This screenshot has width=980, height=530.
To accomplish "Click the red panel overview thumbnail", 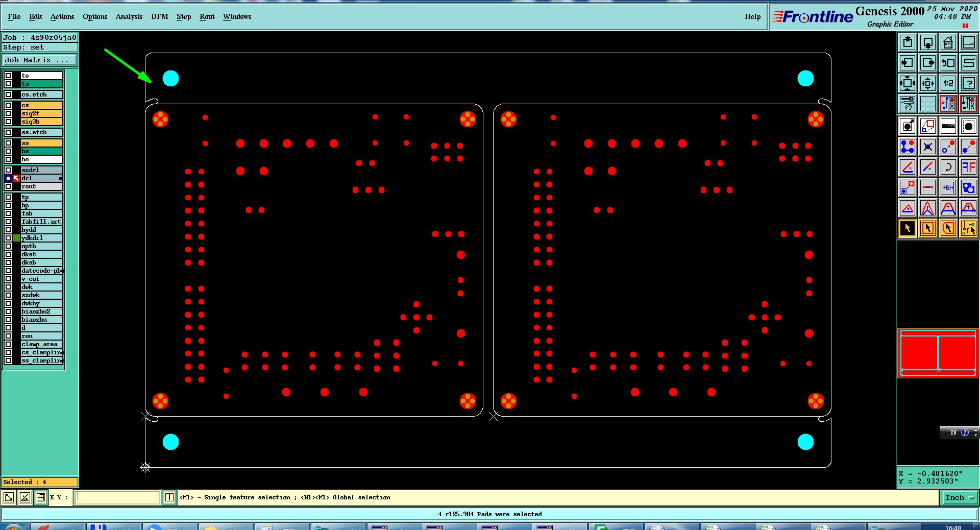I will tap(938, 353).
